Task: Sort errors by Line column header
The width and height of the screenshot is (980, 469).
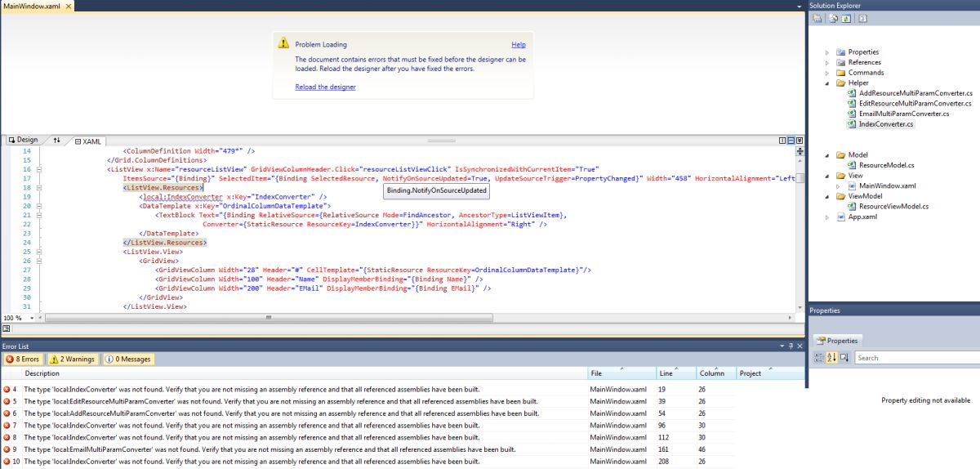Action: (x=676, y=373)
